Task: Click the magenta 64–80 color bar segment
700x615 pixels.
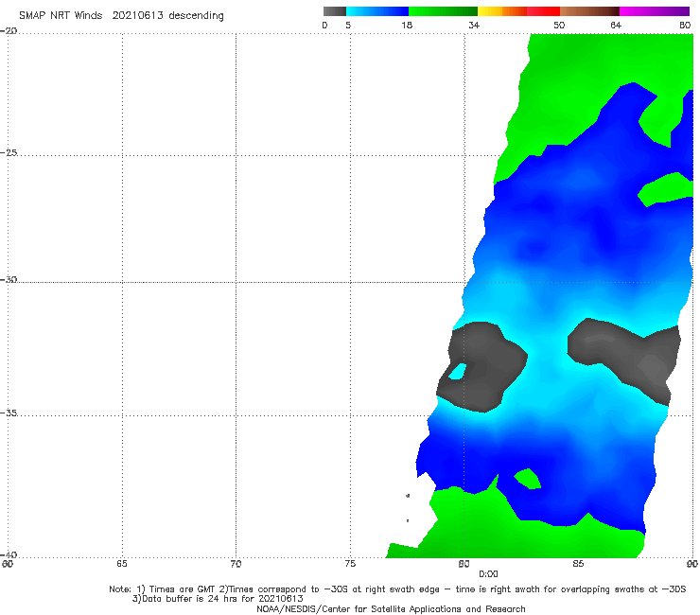Action: (655, 11)
